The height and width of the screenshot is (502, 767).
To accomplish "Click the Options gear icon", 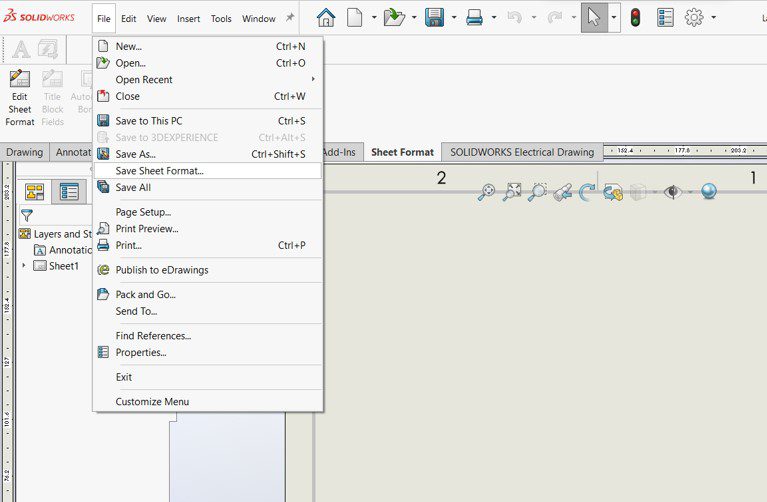I will tap(694, 17).
